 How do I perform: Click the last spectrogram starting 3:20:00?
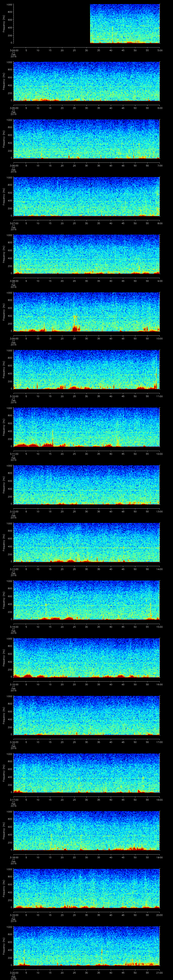(x=87, y=946)
